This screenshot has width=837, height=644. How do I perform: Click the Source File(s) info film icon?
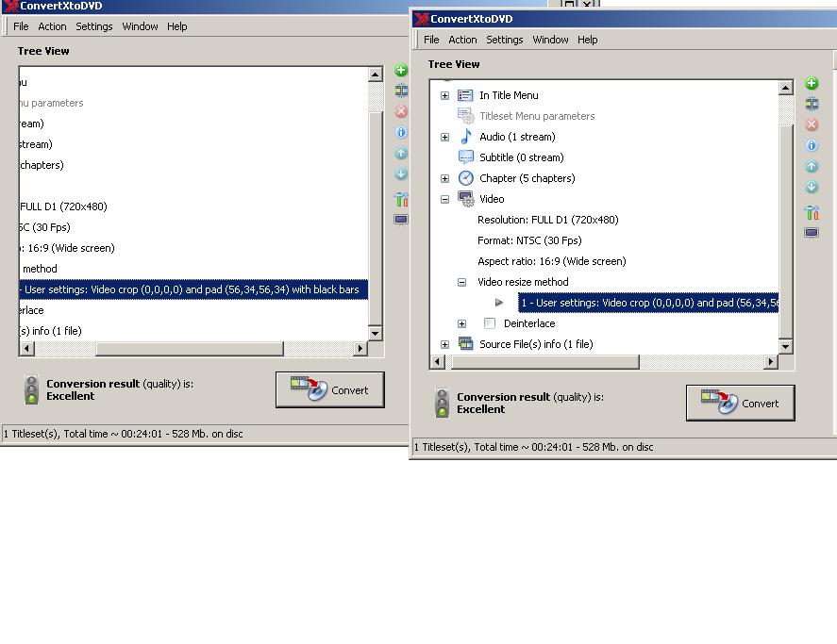tap(465, 344)
